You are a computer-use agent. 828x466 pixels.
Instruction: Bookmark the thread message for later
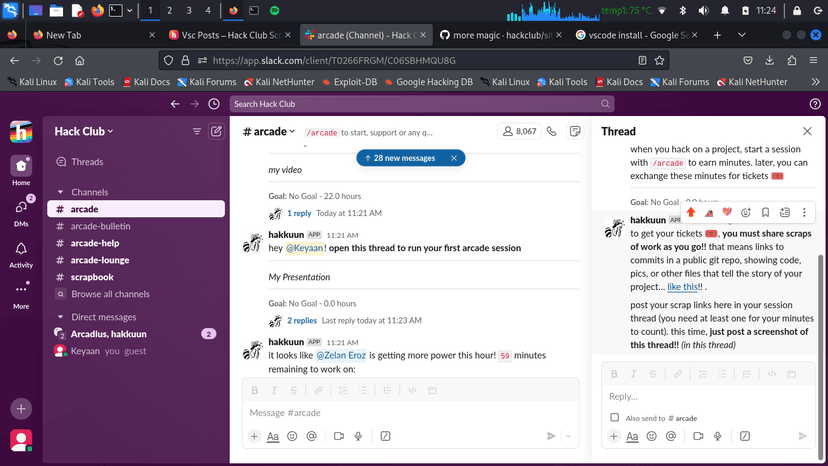[x=765, y=212]
